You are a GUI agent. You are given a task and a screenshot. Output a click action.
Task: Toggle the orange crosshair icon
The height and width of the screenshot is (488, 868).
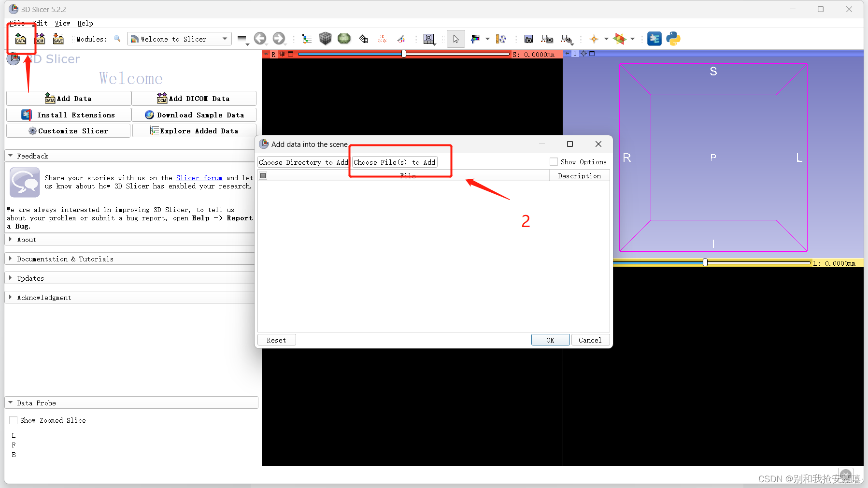[594, 39]
